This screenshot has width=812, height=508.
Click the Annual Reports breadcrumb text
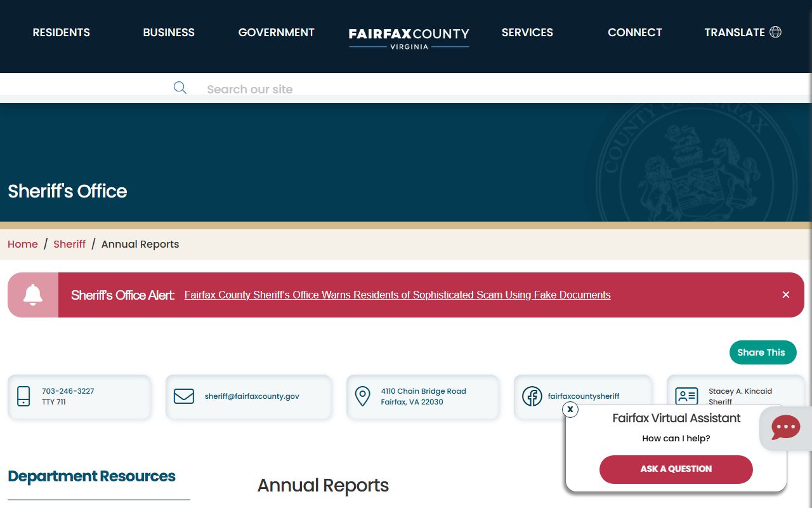[140, 244]
